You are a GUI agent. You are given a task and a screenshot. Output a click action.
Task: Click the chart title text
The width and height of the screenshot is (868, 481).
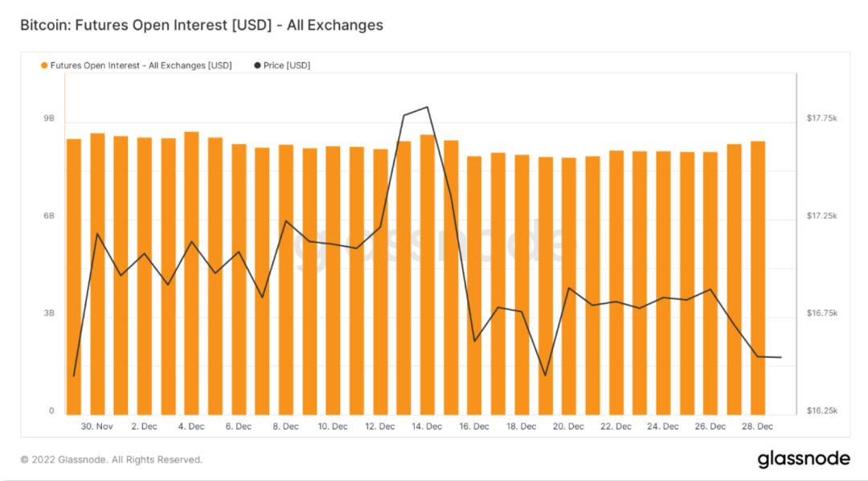pos(202,26)
